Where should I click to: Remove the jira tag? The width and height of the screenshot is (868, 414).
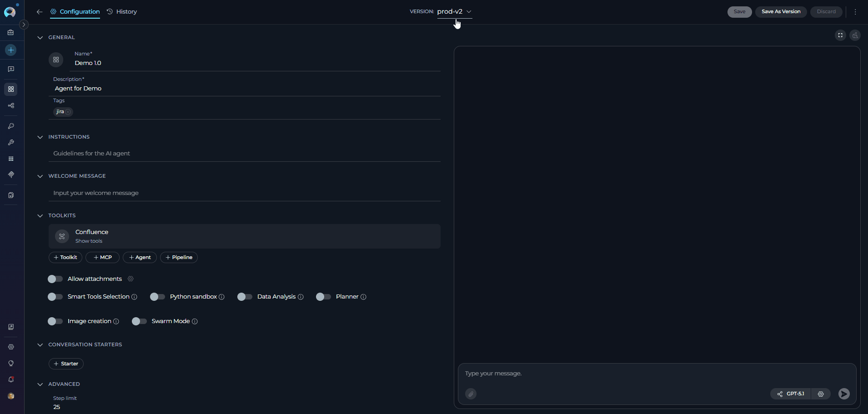[x=68, y=112]
